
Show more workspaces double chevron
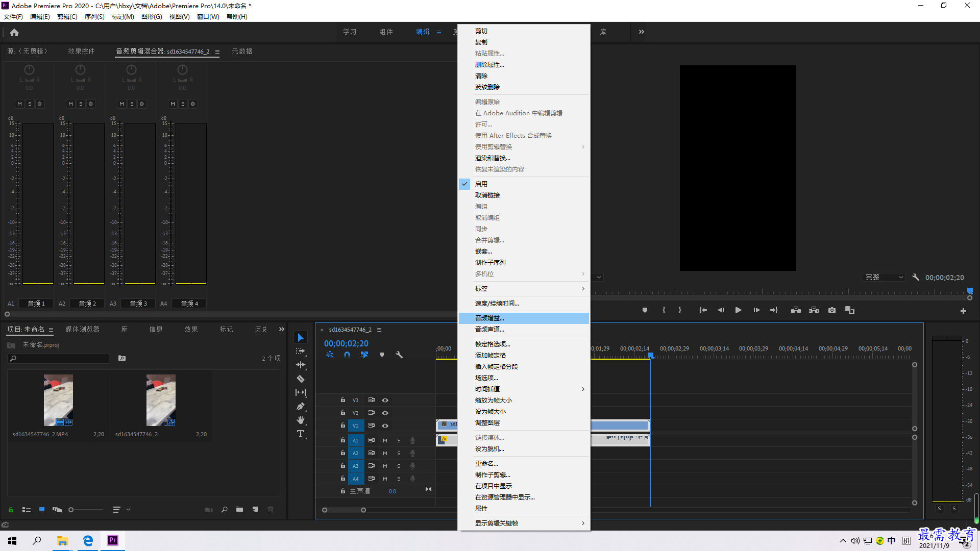[x=642, y=32]
